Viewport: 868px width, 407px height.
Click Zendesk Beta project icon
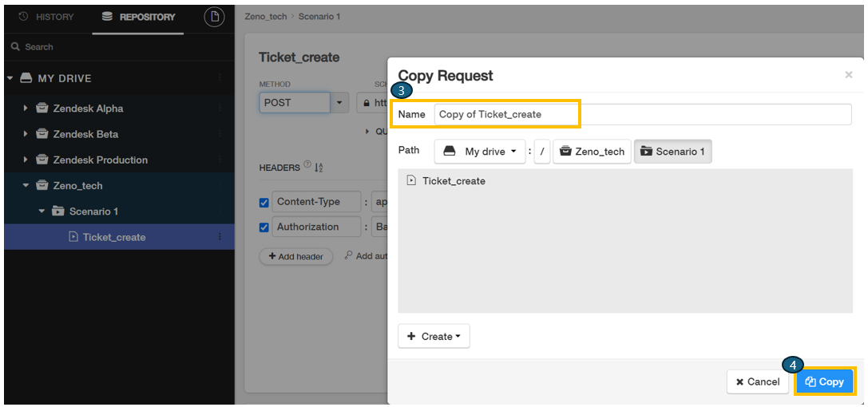(42, 134)
